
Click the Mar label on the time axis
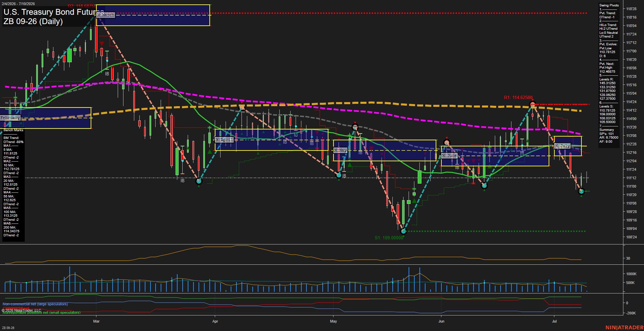click(96, 321)
